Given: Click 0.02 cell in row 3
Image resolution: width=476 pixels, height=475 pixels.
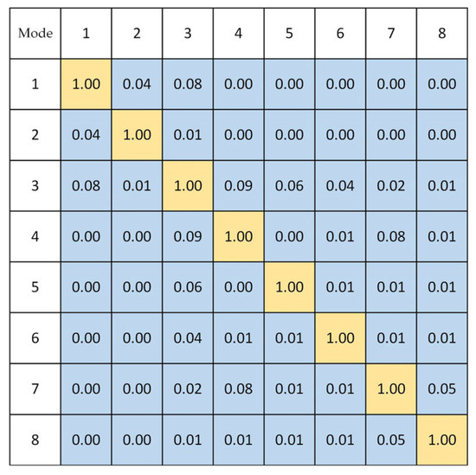Looking at the screenshot, I should pyautogui.click(x=391, y=186).
